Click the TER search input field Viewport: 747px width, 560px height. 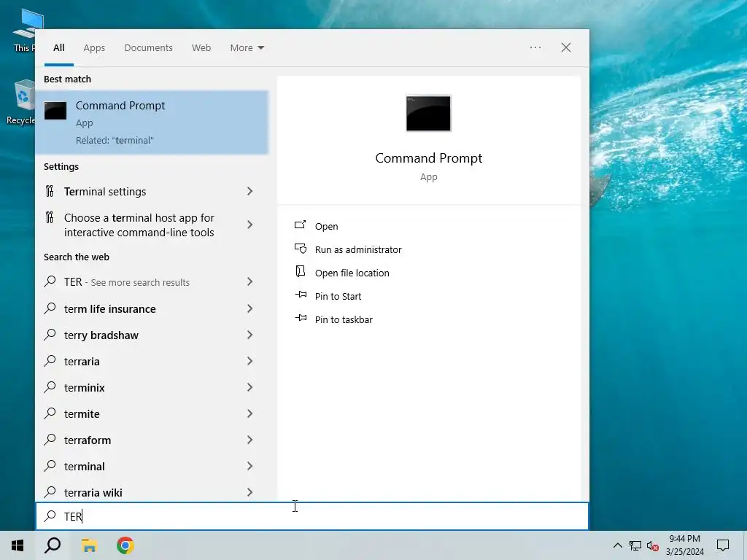coord(312,516)
